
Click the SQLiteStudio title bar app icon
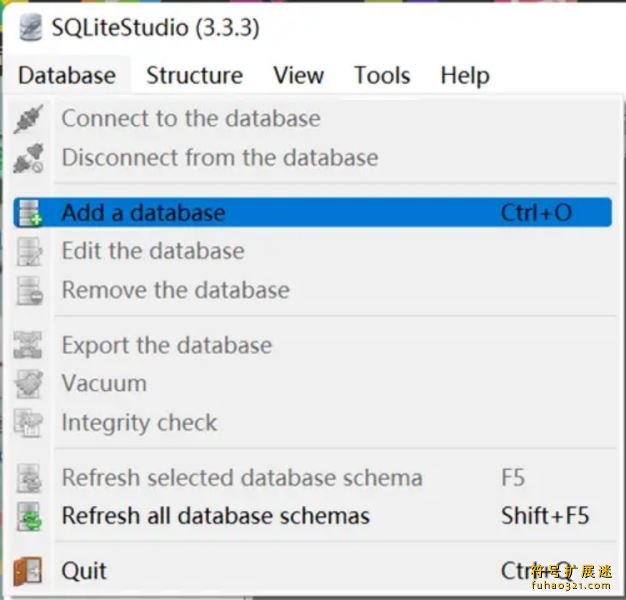31,27
